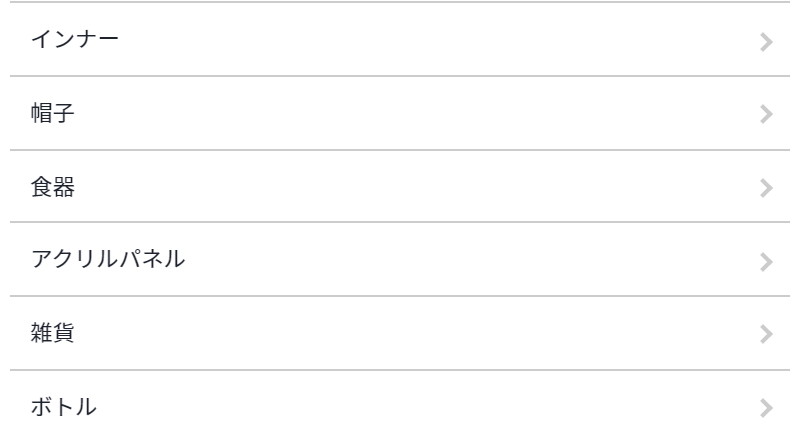The height and width of the screenshot is (441, 800).
Task: Select the 帽子 text label
Action: coord(53,114)
